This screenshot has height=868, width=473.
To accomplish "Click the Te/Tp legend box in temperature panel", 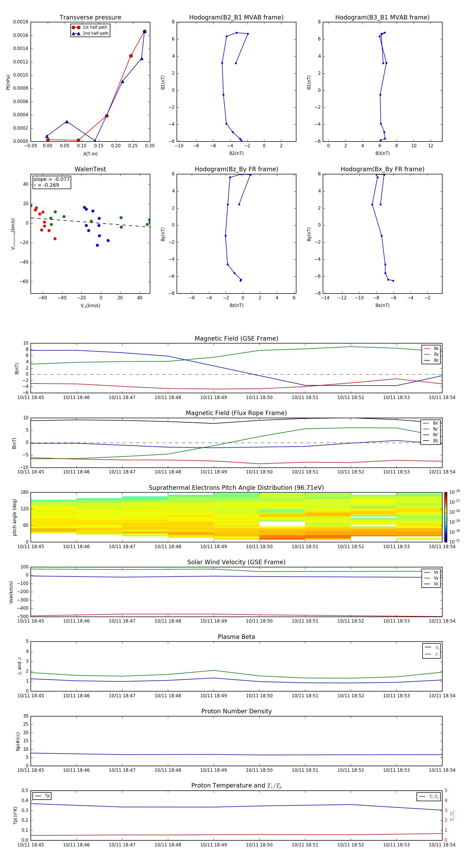I will pos(429,797).
